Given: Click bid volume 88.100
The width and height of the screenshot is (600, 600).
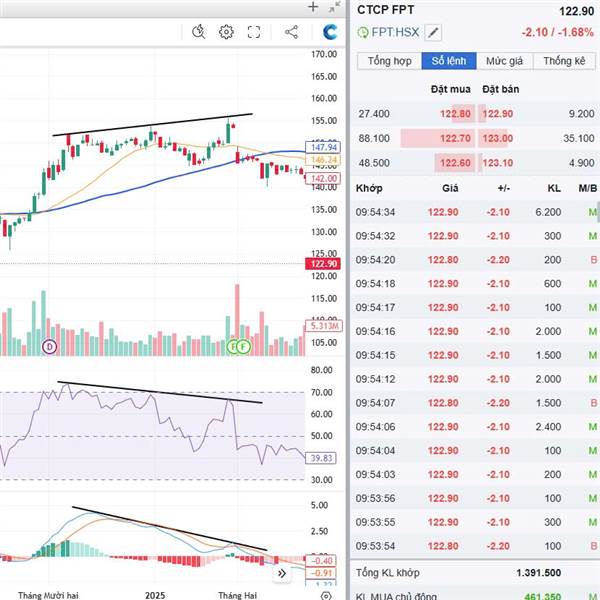Looking at the screenshot, I should 374,138.
